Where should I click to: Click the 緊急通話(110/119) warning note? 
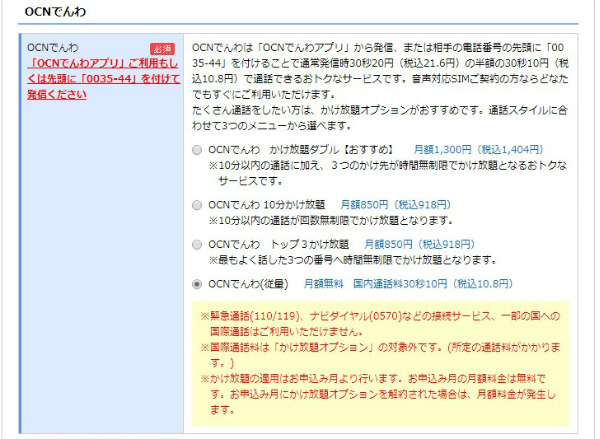pos(380,323)
